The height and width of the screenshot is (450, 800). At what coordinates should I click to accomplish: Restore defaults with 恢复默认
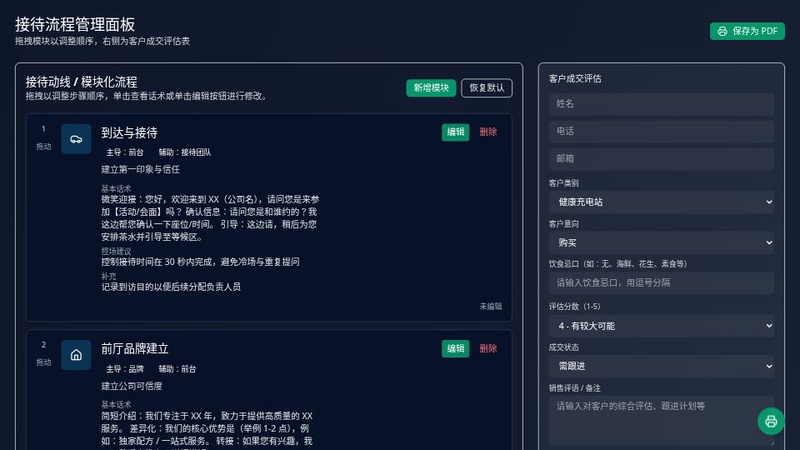tap(487, 88)
